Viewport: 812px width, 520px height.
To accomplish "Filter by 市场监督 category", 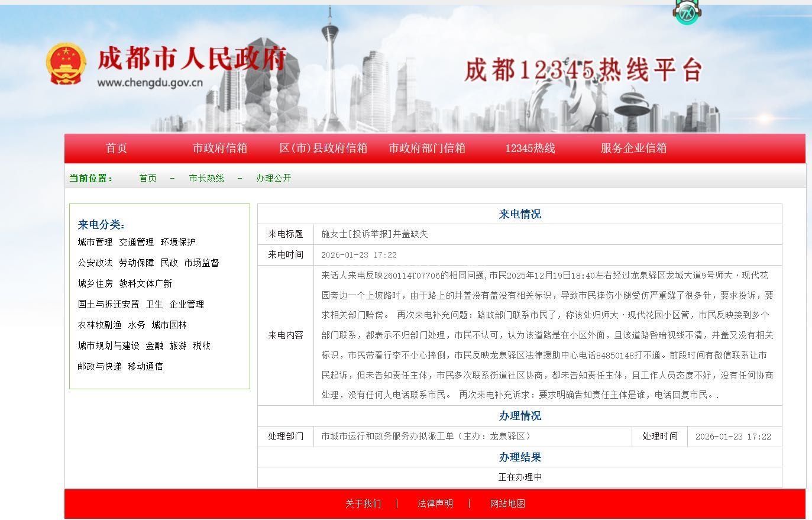I will 201,263.
